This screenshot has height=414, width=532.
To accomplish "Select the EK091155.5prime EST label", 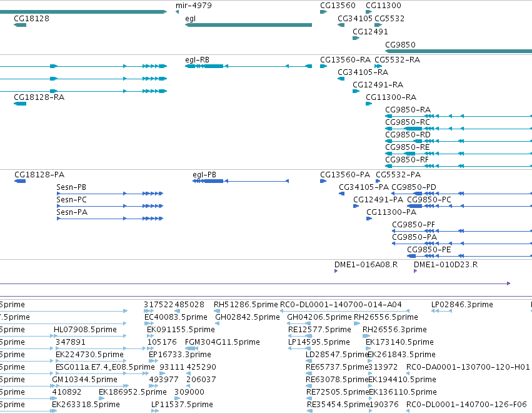I will pyautogui.click(x=181, y=330).
